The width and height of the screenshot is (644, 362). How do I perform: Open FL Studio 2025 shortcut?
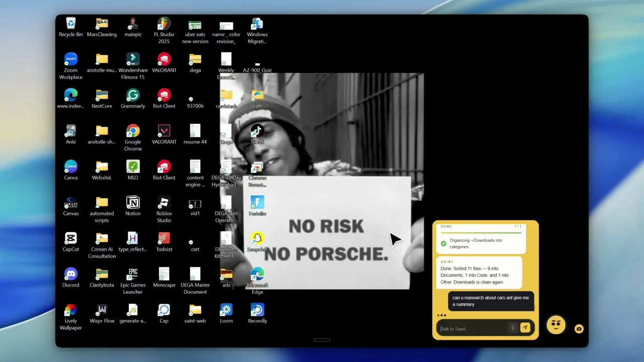pyautogui.click(x=164, y=30)
